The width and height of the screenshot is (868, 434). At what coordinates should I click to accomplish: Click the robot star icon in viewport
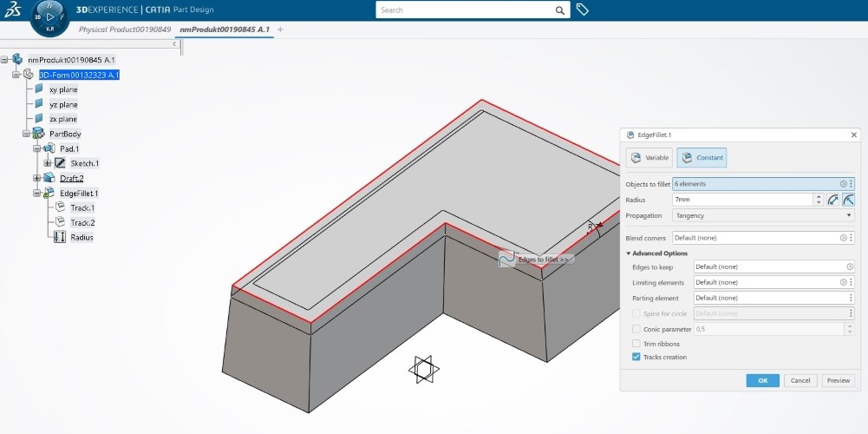click(424, 369)
